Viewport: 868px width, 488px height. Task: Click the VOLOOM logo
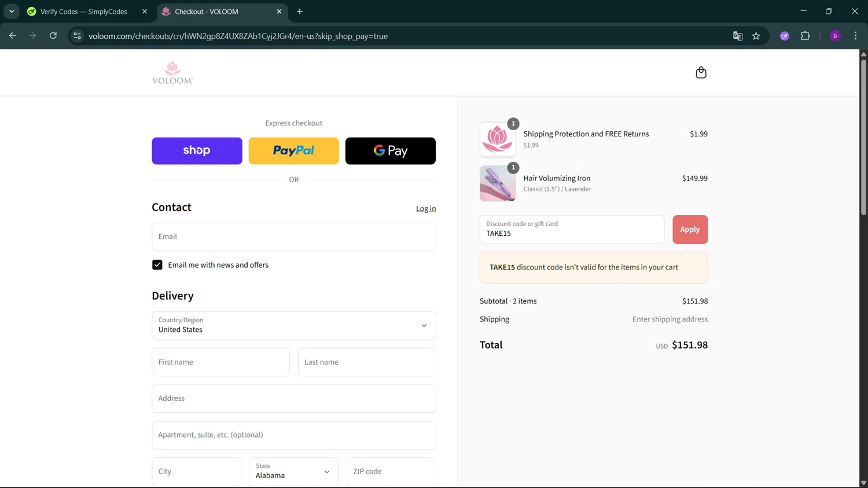click(172, 73)
